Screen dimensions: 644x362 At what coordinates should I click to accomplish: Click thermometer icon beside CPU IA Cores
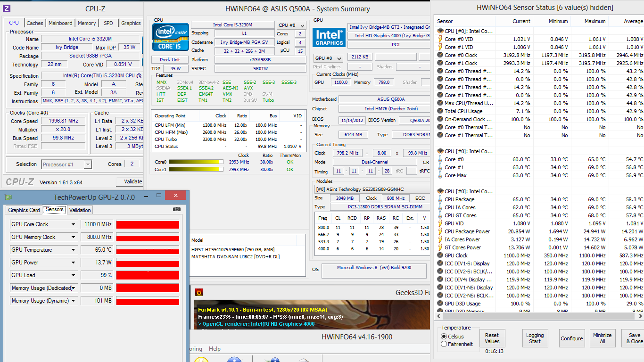[440, 207]
